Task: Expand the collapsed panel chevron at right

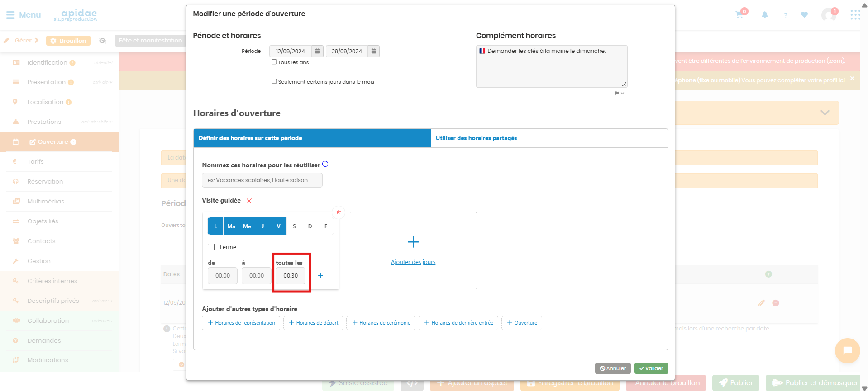Action: [x=825, y=113]
